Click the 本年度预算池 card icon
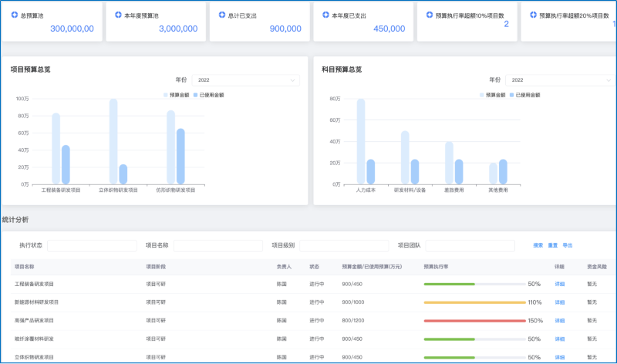 click(118, 15)
